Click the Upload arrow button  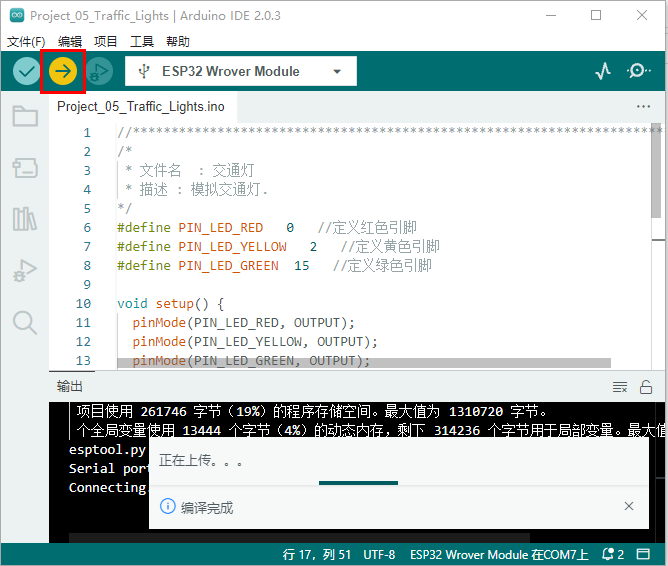[x=63, y=71]
